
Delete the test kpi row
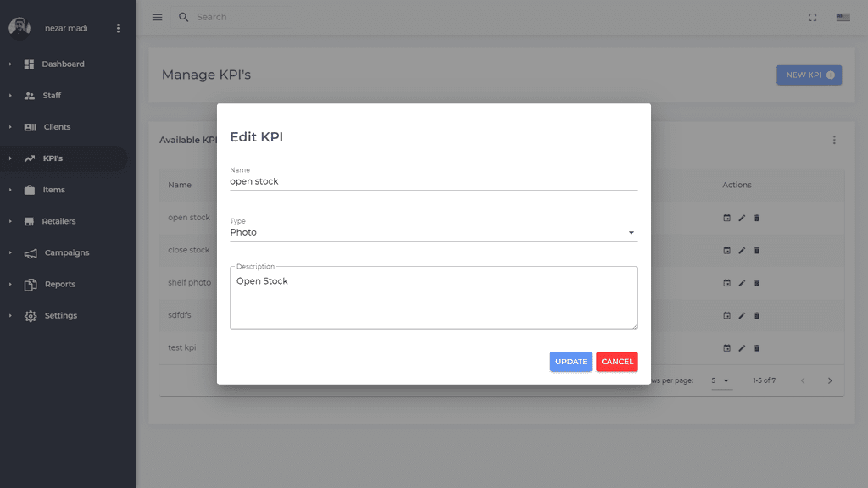[757, 348]
